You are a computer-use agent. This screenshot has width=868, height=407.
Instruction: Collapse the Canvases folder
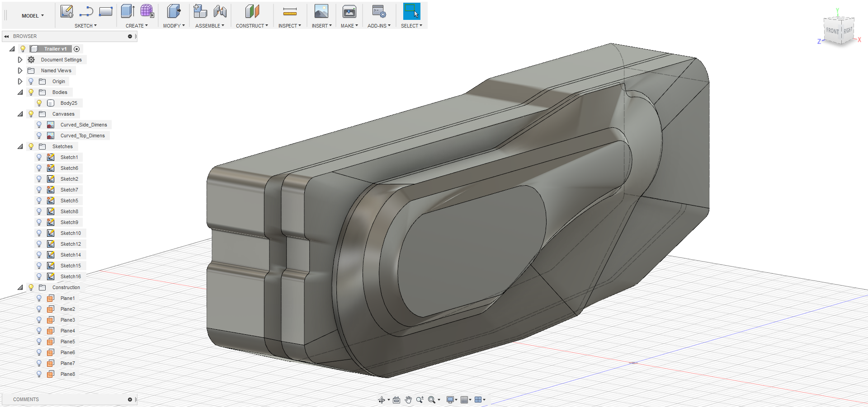tap(20, 114)
